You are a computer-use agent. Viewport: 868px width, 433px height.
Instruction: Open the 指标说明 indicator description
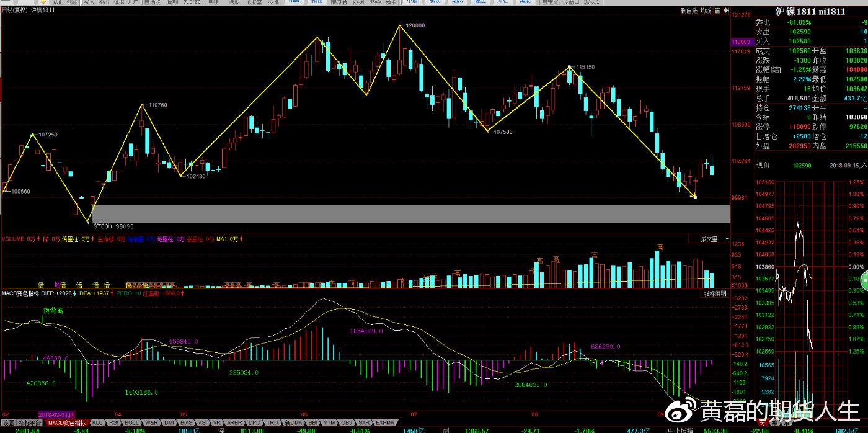pyautogui.click(x=714, y=293)
